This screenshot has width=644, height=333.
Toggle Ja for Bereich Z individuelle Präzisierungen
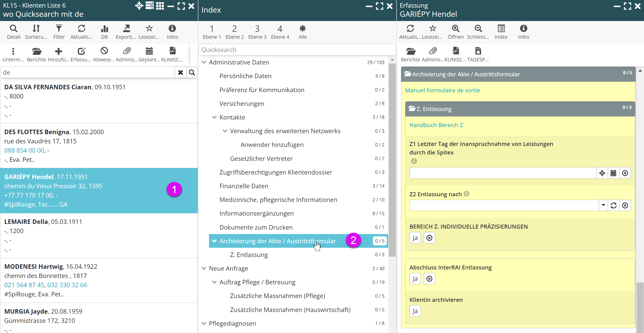tap(415, 238)
